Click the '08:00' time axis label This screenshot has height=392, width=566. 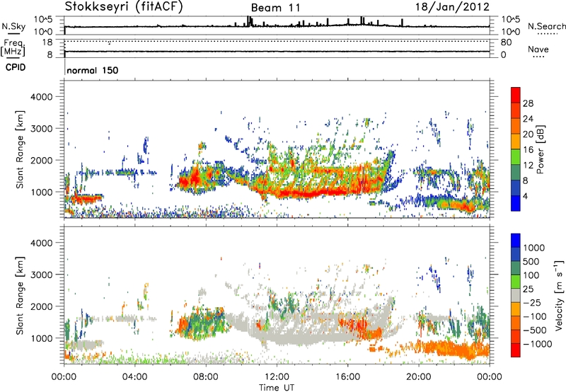pos(206,377)
